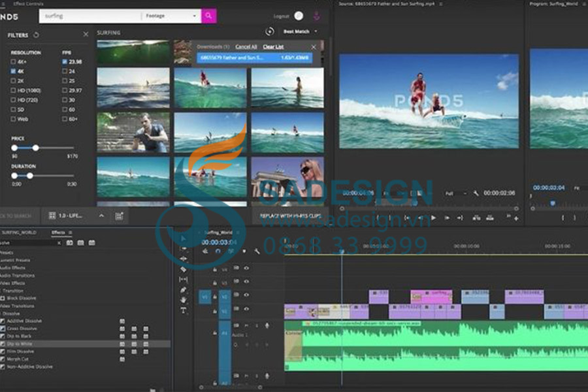Toggle timeline snap magnet icon
This screenshot has width=588, height=392.
coord(218,252)
